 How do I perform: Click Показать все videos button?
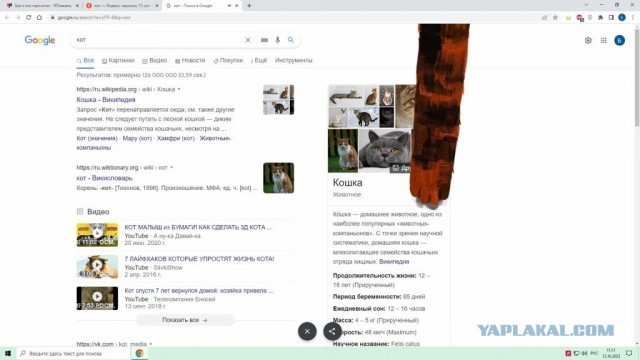[x=185, y=320]
